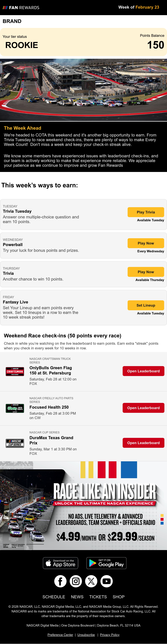Screen dimensions: 167x644
Task: Select TICKETS in footer navigation
Action: point(98,597)
